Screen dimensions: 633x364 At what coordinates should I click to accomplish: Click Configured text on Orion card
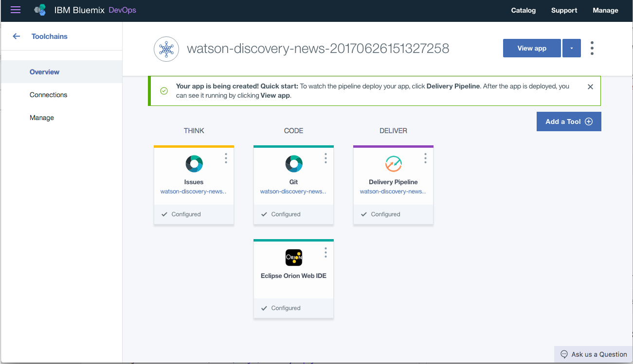point(286,308)
